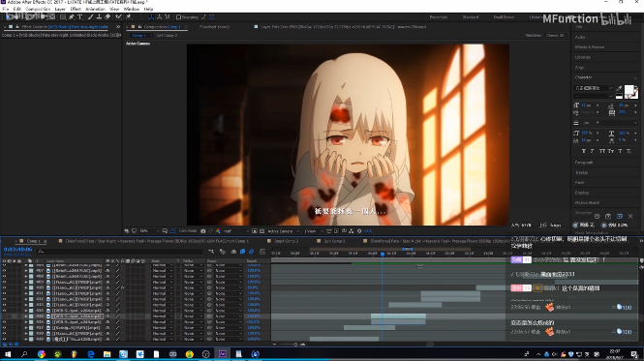Click the current timecode display
644x361 pixels.
coord(17,250)
